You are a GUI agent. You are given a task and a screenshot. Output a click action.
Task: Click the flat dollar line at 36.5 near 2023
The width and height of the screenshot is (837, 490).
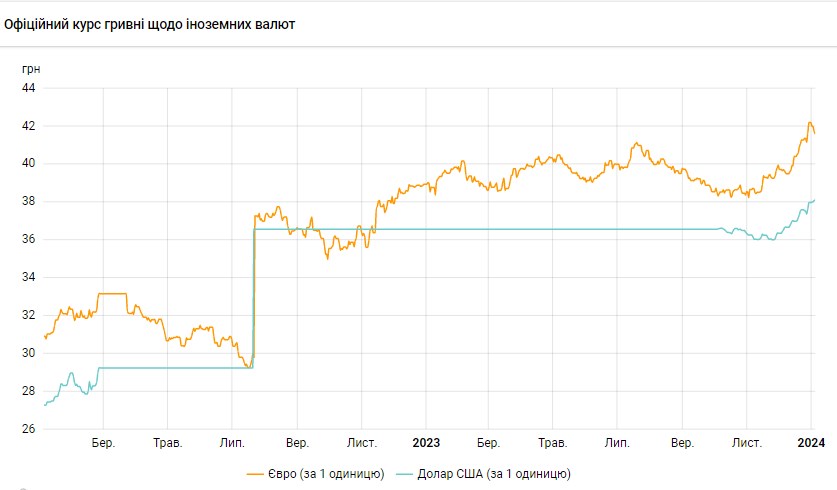[x=426, y=229]
